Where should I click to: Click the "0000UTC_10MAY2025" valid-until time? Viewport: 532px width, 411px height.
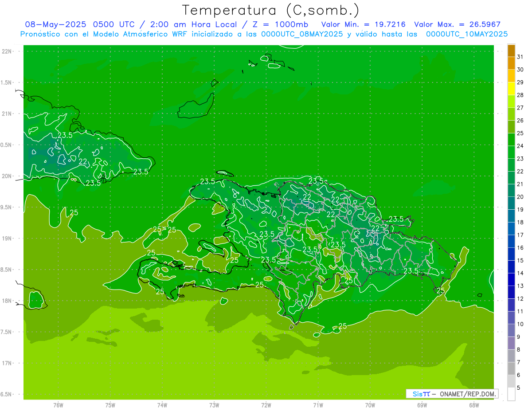[467, 34]
